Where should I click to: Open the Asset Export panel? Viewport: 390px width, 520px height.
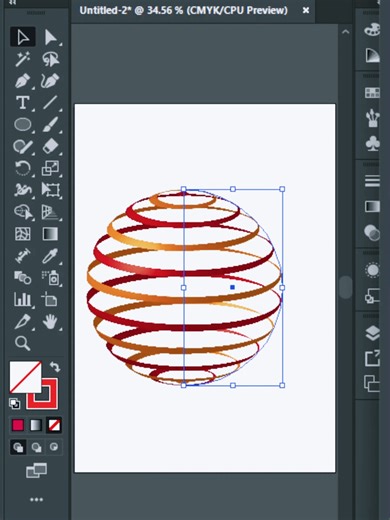pos(372,358)
